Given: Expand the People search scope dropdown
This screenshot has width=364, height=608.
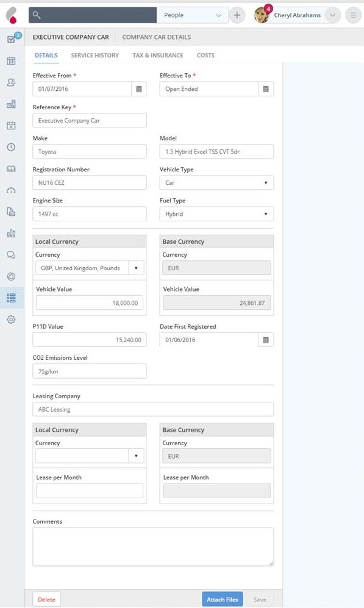Looking at the screenshot, I should pos(192,15).
